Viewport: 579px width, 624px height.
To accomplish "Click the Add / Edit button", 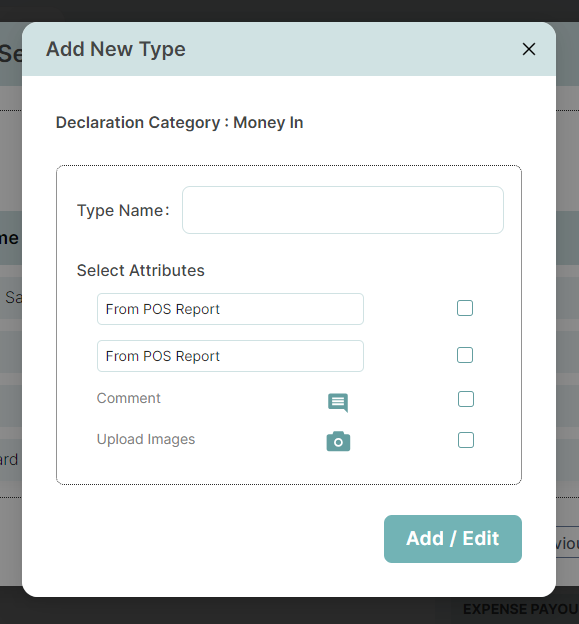I will [x=453, y=539].
